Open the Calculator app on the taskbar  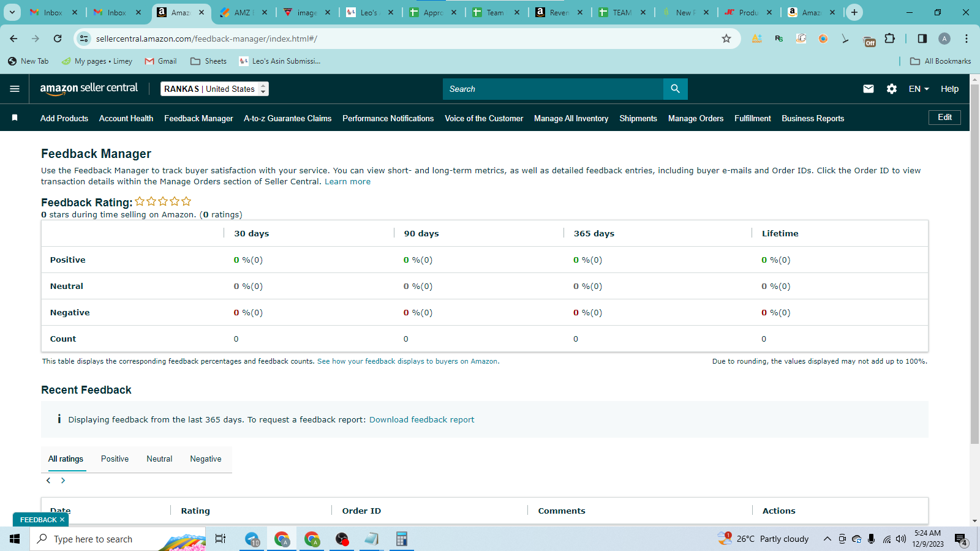tap(402, 539)
